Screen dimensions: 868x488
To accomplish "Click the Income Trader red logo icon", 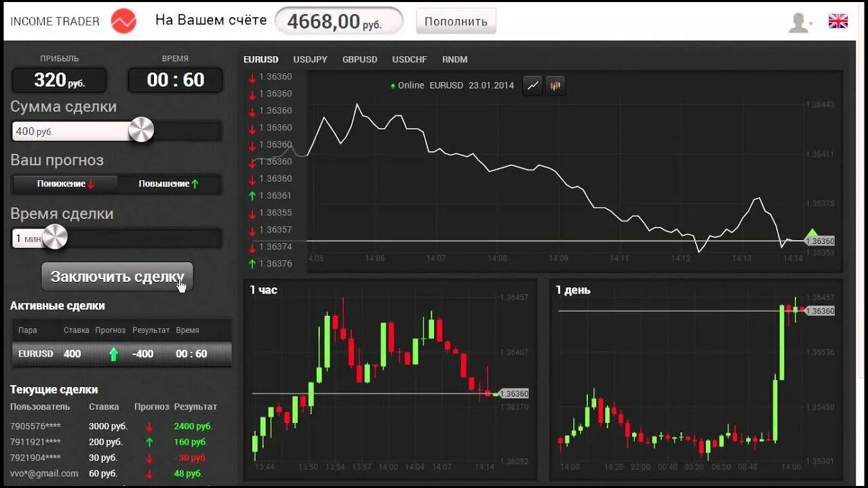I will click(x=123, y=21).
